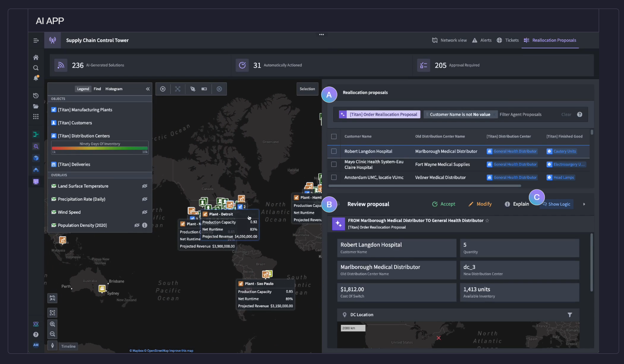Toggle Land Surface Temperature overlay visibility
Screen dimensions: 624x364
pos(145,186)
